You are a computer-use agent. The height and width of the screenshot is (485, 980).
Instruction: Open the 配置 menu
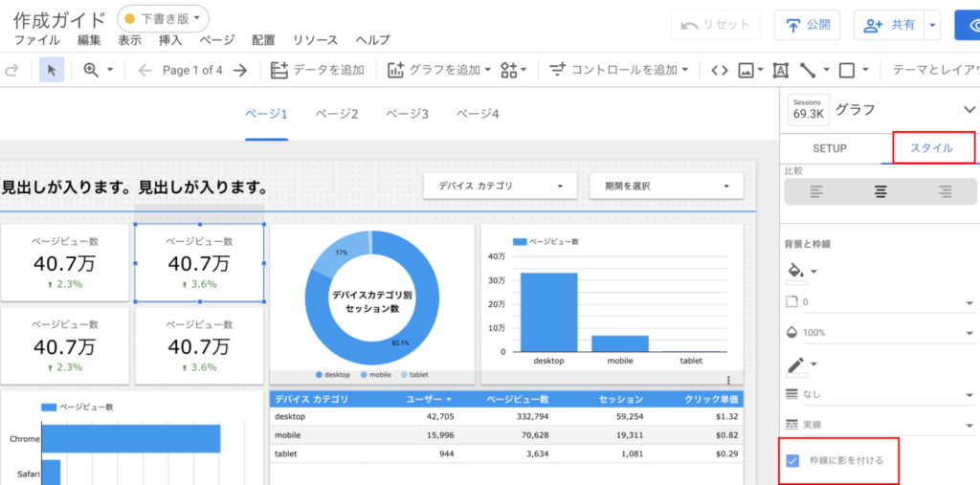[264, 40]
